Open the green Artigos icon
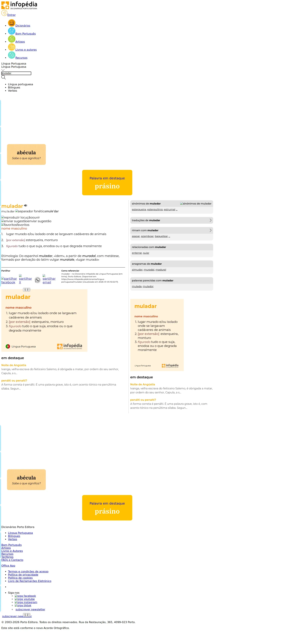 click(x=12, y=39)
